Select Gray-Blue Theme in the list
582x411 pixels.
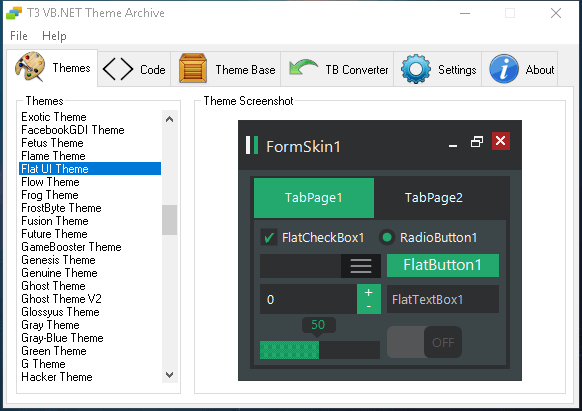(x=90, y=338)
